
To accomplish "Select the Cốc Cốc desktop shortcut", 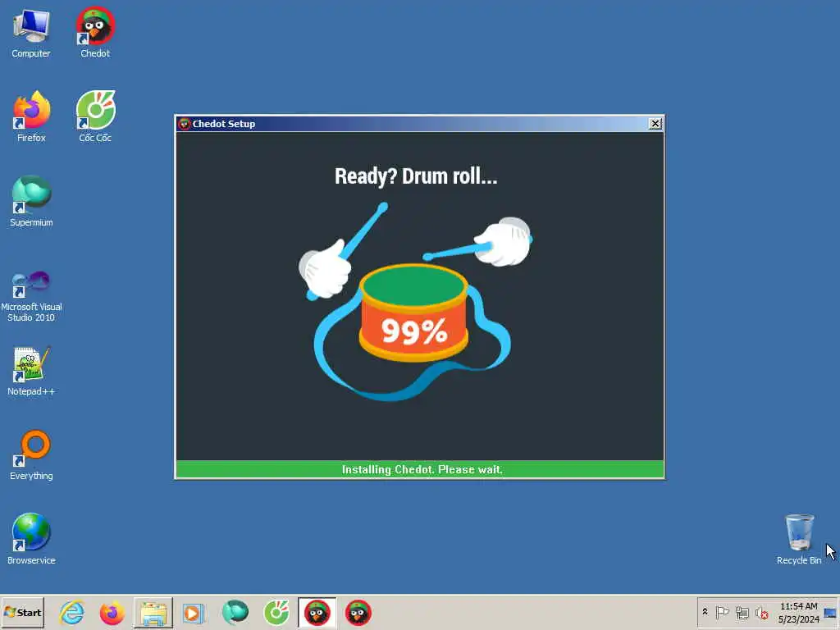I will 95,116.
